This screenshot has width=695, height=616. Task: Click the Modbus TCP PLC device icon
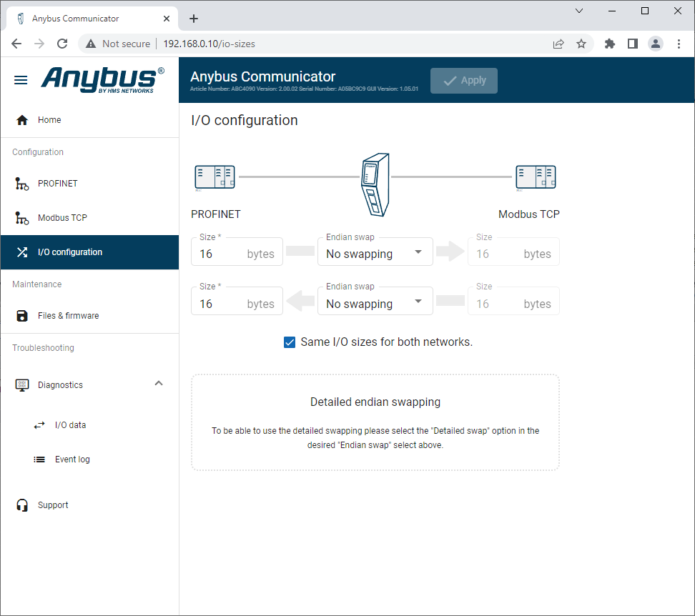(536, 177)
